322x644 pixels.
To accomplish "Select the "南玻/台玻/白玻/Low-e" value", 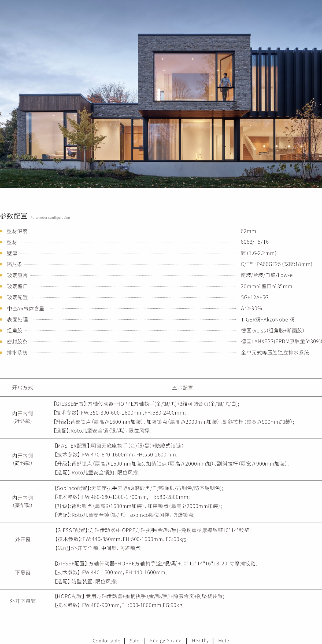I will 267,275.
